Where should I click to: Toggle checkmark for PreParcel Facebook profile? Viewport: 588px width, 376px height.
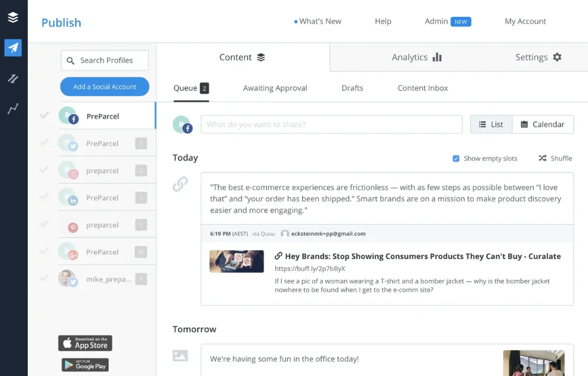44,116
